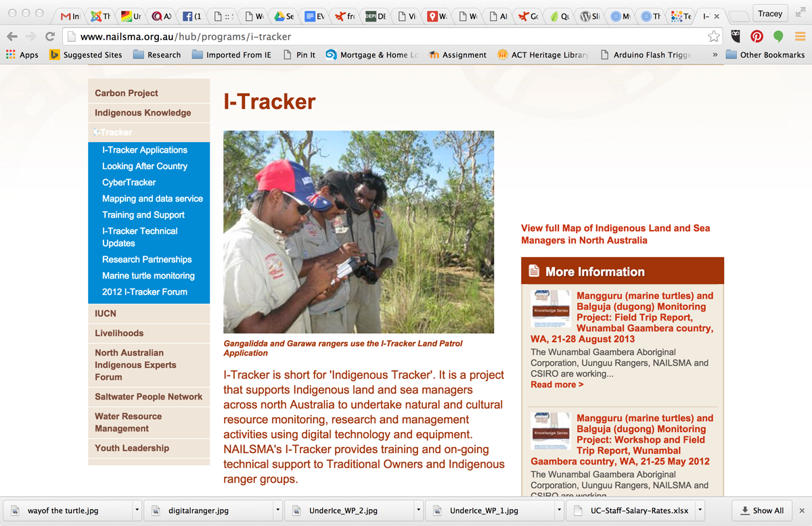Click Show All downloads button
The width and height of the screenshot is (812, 526).
[762, 510]
